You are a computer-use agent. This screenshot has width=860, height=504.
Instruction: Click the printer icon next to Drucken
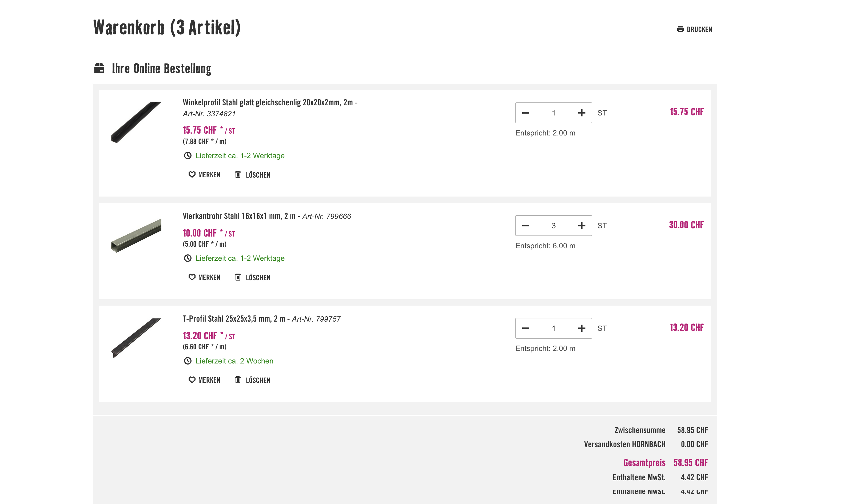[680, 29]
